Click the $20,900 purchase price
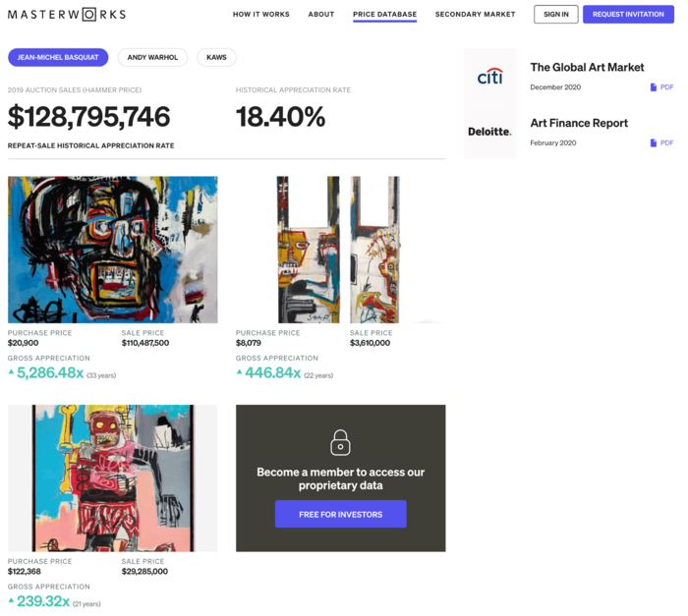The width and height of the screenshot is (688, 616). tap(24, 343)
